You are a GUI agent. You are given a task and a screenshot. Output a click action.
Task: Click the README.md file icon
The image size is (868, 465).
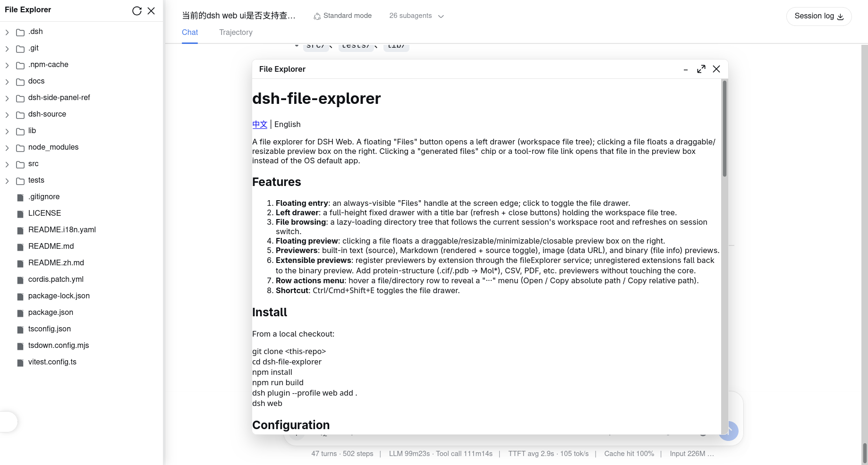20,247
